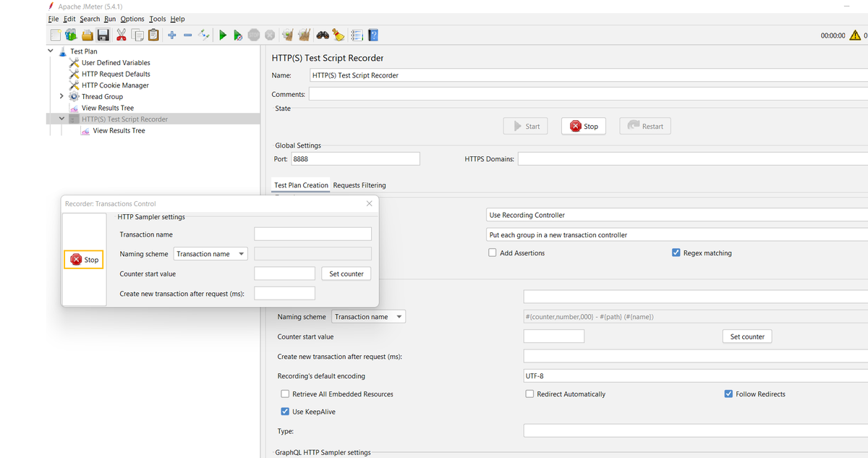
Task: Open the Run menu
Action: click(x=110, y=19)
